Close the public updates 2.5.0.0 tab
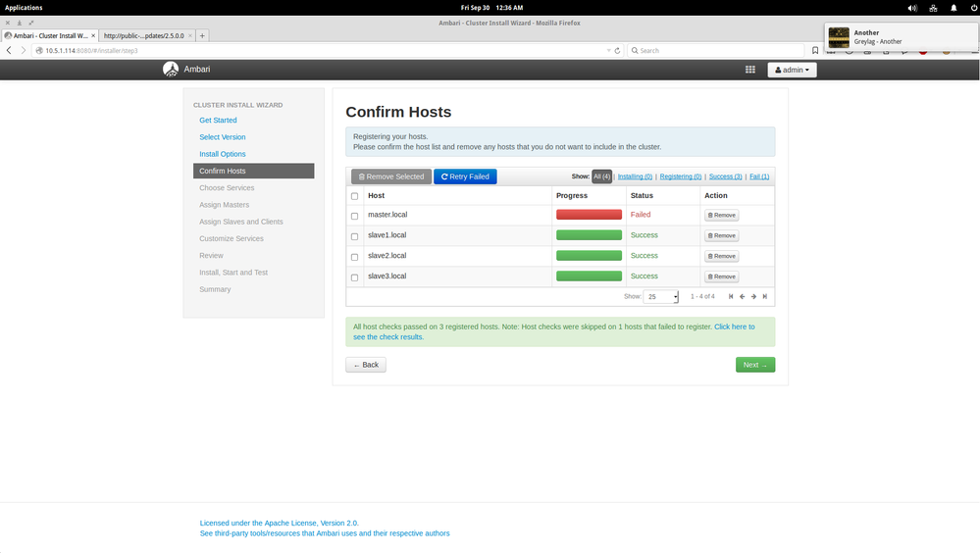The image size is (980, 553). [190, 35]
